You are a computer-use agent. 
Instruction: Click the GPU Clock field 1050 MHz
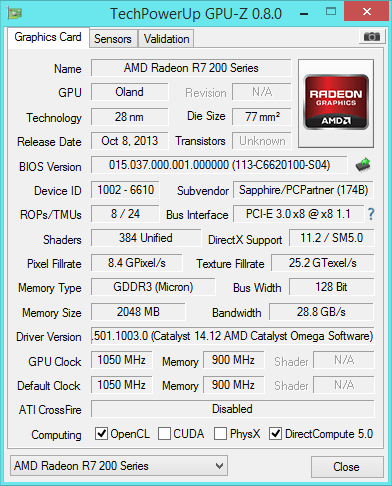tap(122, 360)
